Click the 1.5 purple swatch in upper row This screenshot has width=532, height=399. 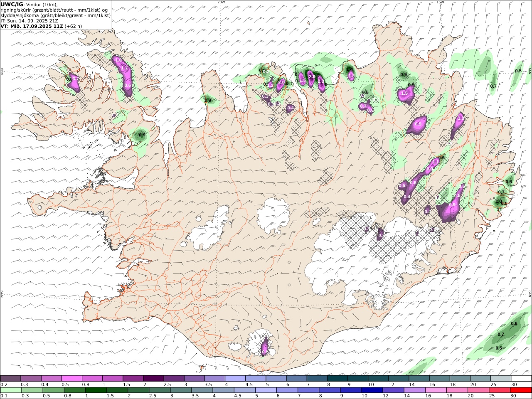click(x=133, y=378)
